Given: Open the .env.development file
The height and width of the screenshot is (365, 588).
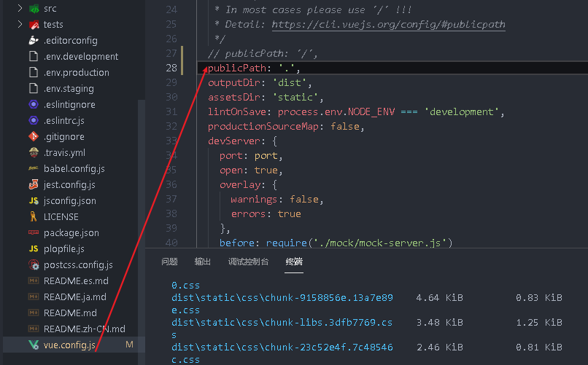Looking at the screenshot, I should [x=81, y=57].
